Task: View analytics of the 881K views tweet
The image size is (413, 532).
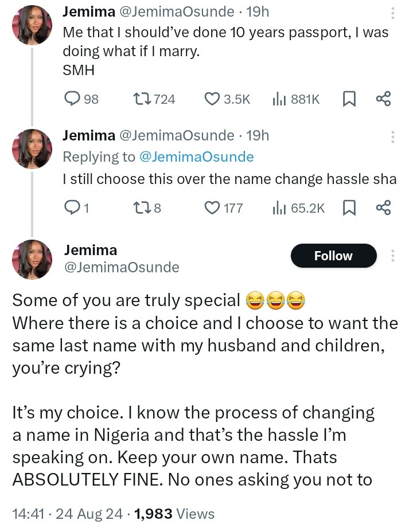Action: point(279,99)
